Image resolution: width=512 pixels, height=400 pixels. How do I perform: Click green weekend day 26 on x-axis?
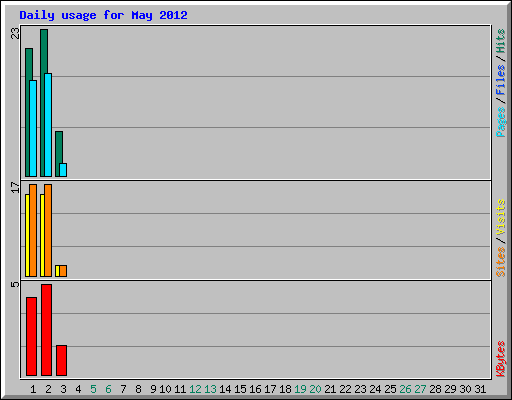405,389
